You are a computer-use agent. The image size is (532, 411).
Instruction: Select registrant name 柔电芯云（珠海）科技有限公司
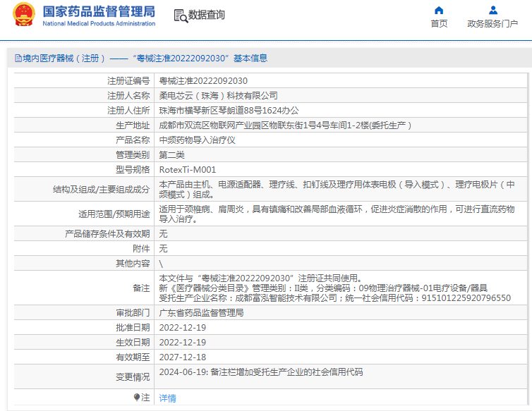pyautogui.click(x=218, y=96)
